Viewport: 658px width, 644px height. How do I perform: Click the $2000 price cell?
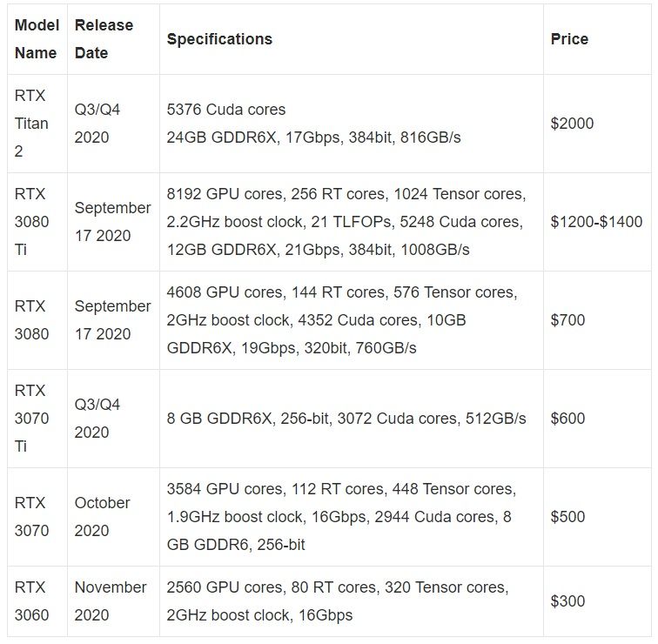pyautogui.click(x=572, y=124)
